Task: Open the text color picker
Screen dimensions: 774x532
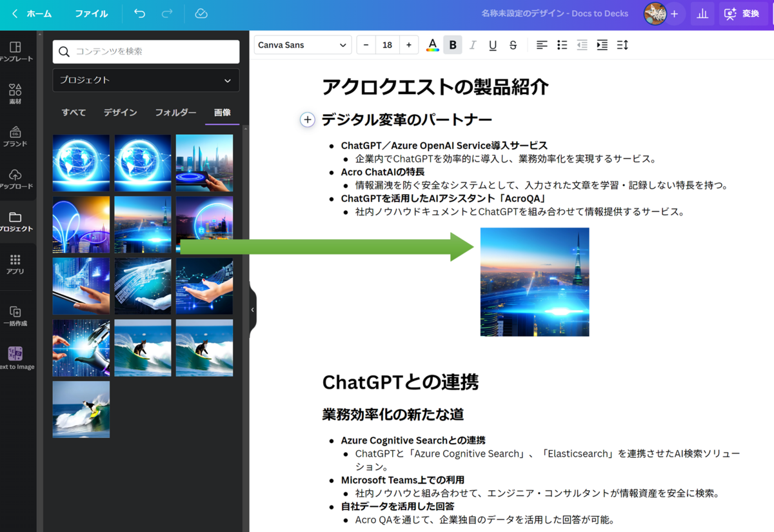Action: point(432,45)
